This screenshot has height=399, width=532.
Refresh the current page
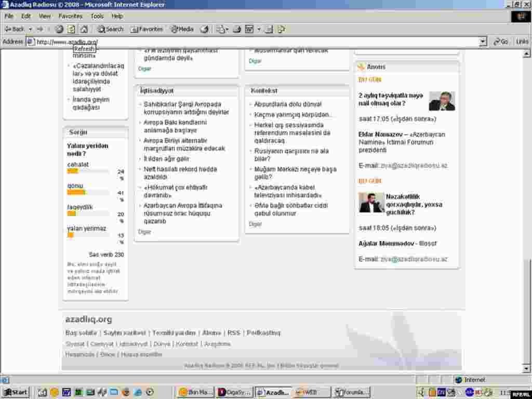click(71, 29)
